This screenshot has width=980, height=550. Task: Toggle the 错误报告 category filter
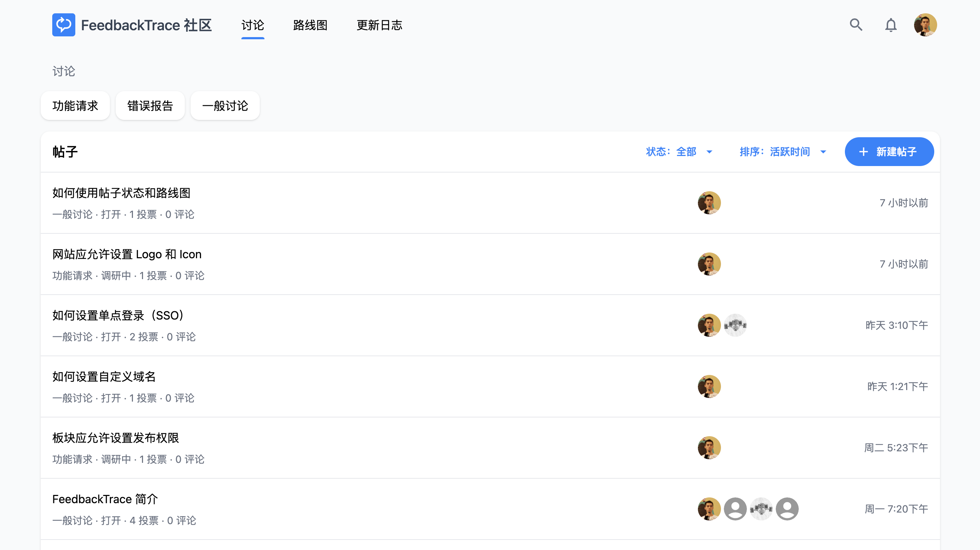click(150, 106)
